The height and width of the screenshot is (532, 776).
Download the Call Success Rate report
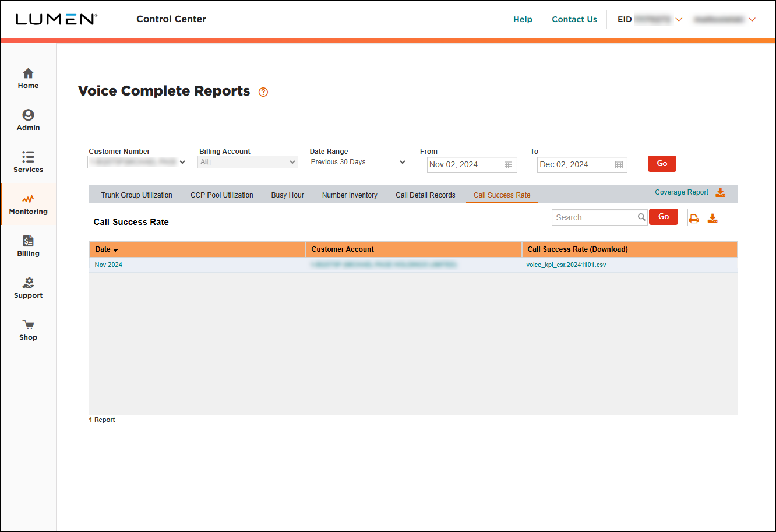712,217
